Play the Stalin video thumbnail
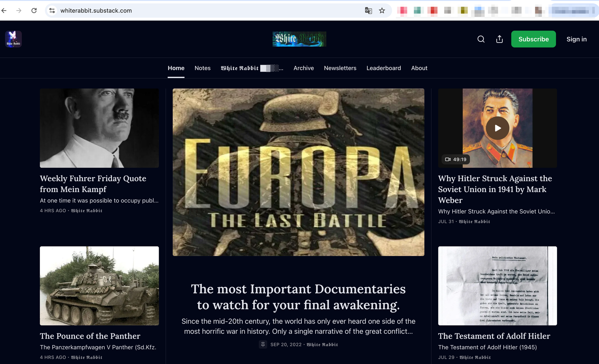The width and height of the screenshot is (599, 364). pos(497,128)
